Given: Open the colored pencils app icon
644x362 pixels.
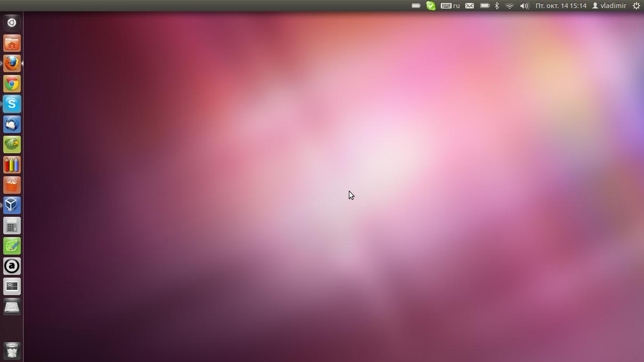Looking at the screenshot, I should pos(12,165).
